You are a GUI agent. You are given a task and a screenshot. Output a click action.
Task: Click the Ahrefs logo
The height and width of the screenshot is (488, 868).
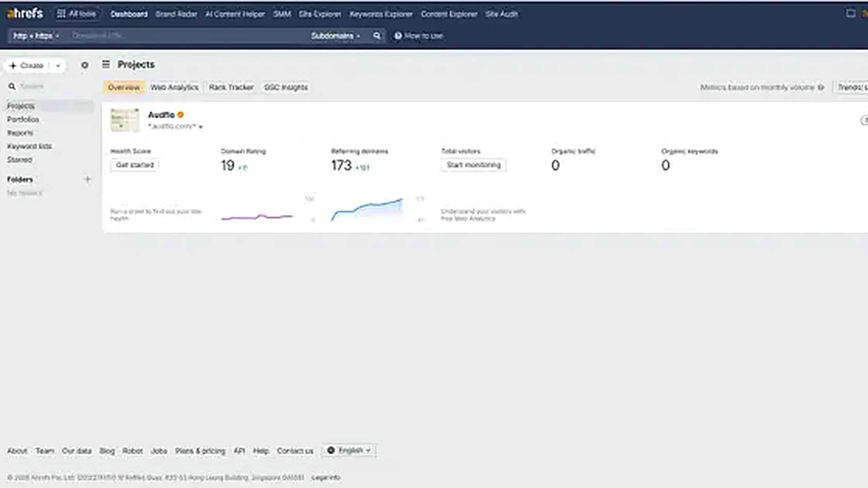coord(25,13)
